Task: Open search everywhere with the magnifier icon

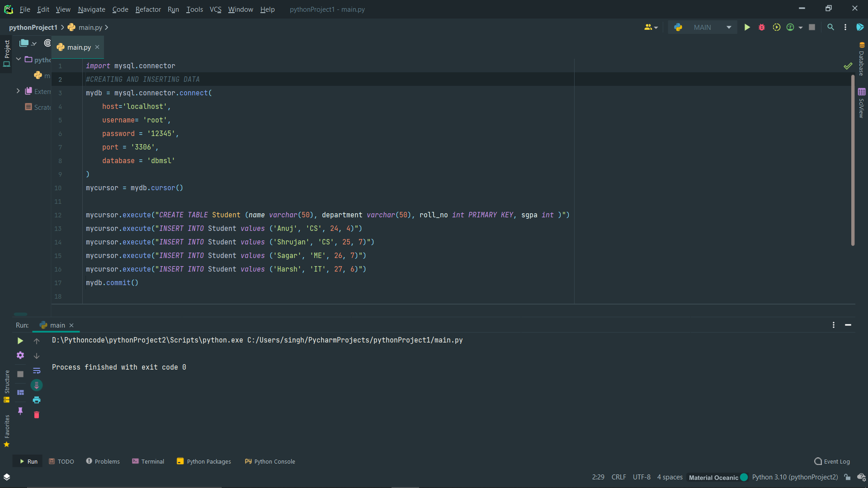Action: click(x=830, y=27)
